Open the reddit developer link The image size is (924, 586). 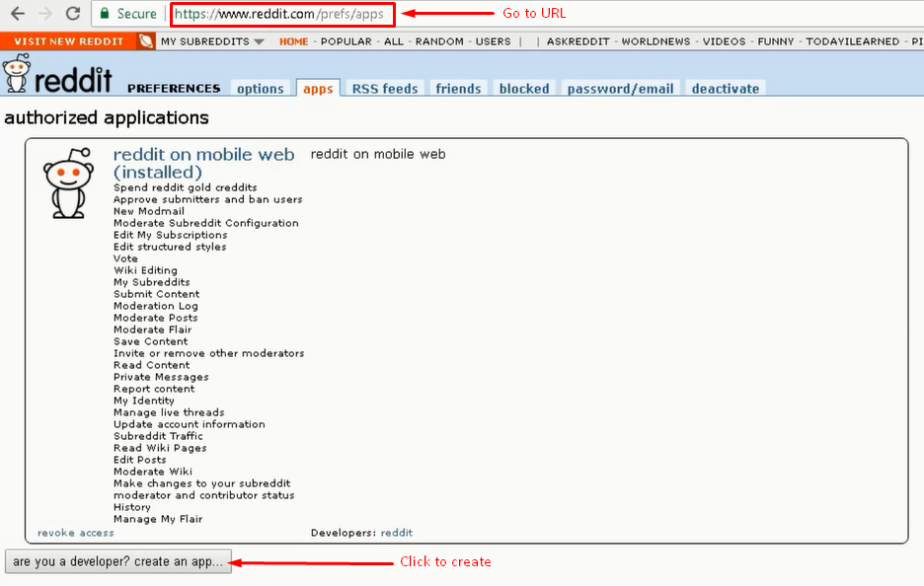[x=397, y=533]
